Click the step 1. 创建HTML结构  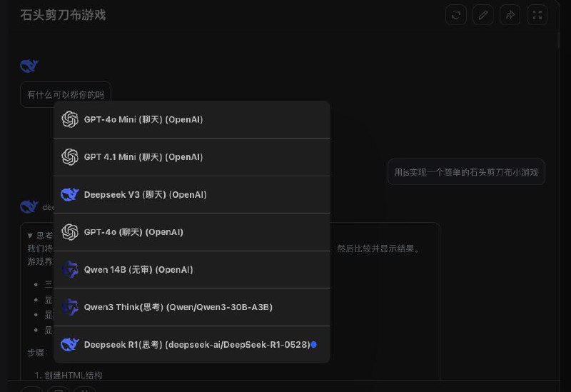pyautogui.click(x=69, y=375)
